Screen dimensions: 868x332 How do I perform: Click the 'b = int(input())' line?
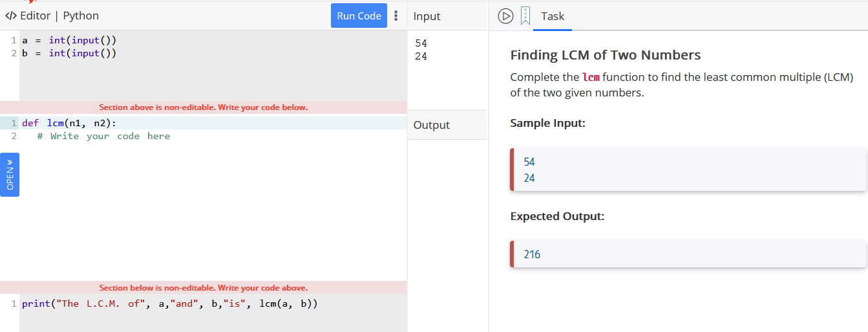pos(69,53)
